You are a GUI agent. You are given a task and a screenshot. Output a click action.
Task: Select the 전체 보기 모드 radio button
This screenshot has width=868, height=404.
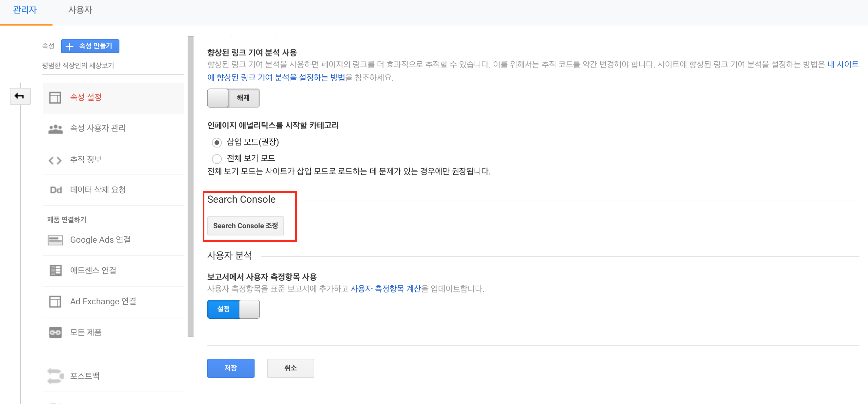pos(217,159)
